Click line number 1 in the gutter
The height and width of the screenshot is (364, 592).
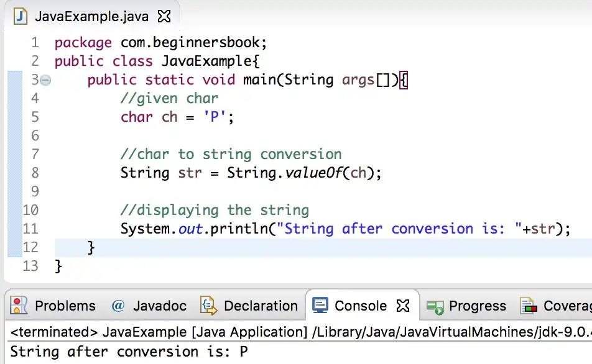coord(35,43)
